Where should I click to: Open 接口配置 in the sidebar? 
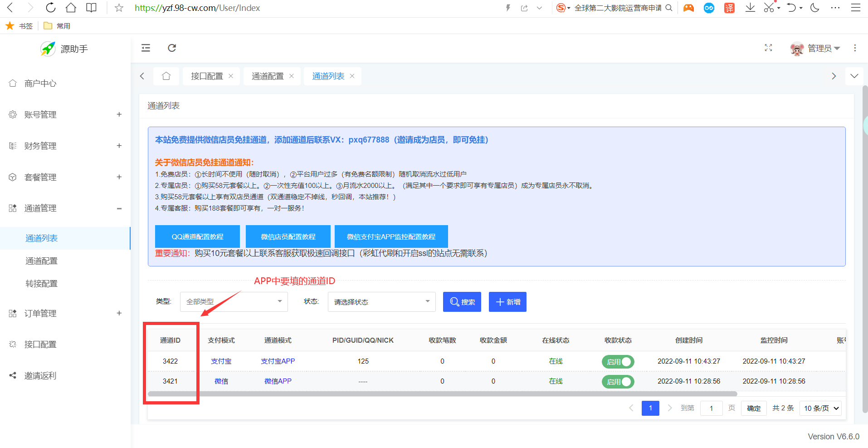pos(65,345)
